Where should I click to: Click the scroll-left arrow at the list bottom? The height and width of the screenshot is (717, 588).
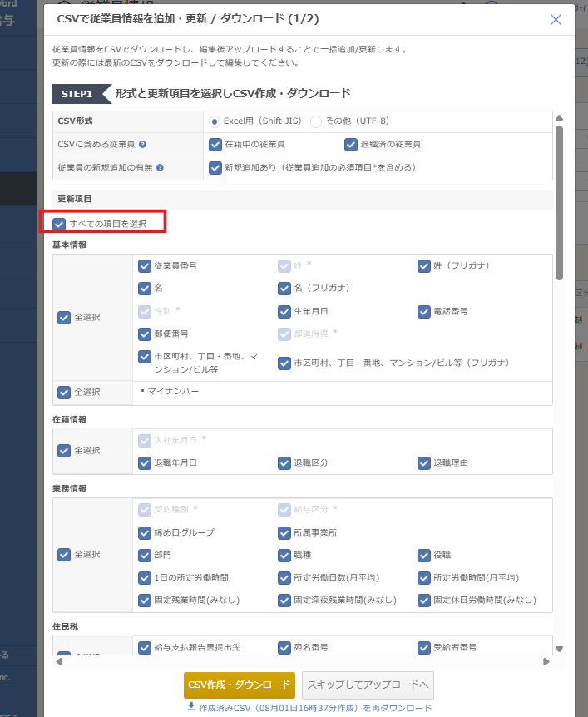click(58, 661)
